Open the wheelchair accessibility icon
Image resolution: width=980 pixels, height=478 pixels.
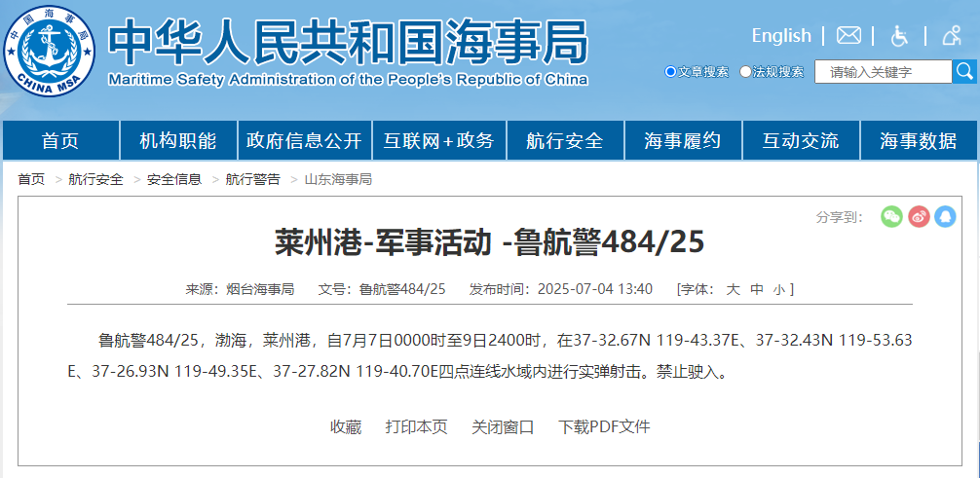pos(899,36)
